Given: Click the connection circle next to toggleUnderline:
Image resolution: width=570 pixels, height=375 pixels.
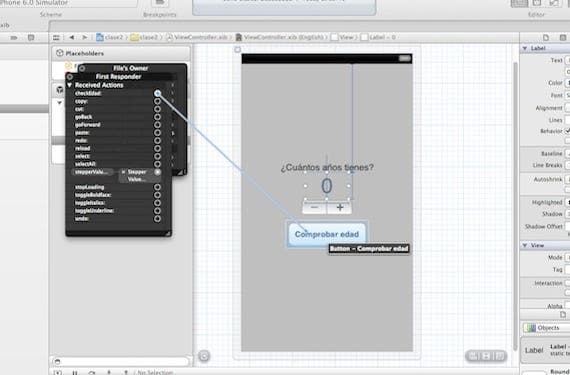Looking at the screenshot, I should [157, 211].
